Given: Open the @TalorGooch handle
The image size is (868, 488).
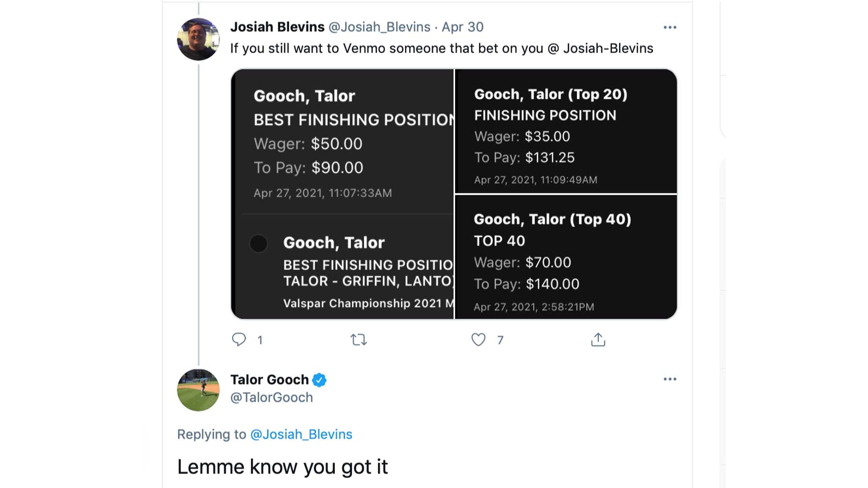Looking at the screenshot, I should click(x=271, y=397).
